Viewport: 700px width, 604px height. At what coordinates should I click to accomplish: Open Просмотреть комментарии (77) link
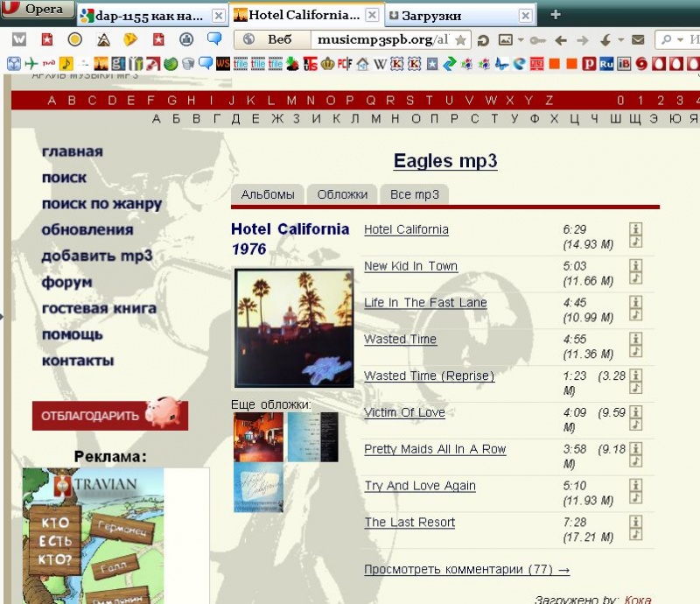tap(466, 570)
